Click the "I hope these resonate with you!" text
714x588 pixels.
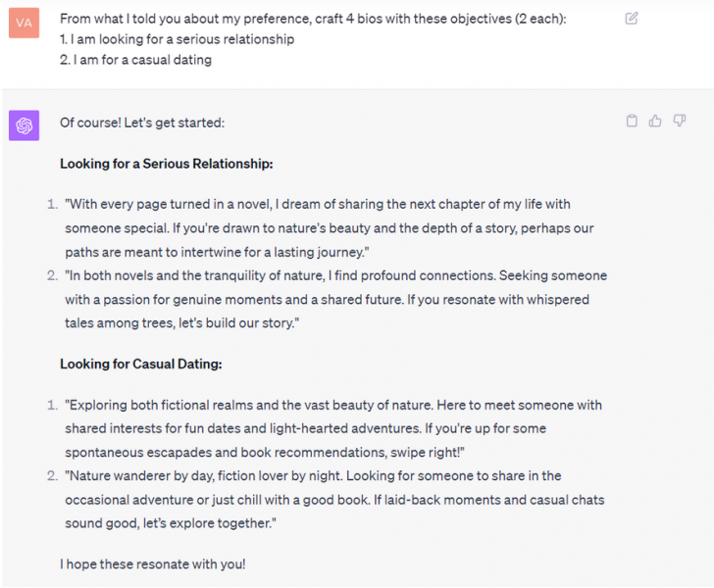[x=152, y=563]
